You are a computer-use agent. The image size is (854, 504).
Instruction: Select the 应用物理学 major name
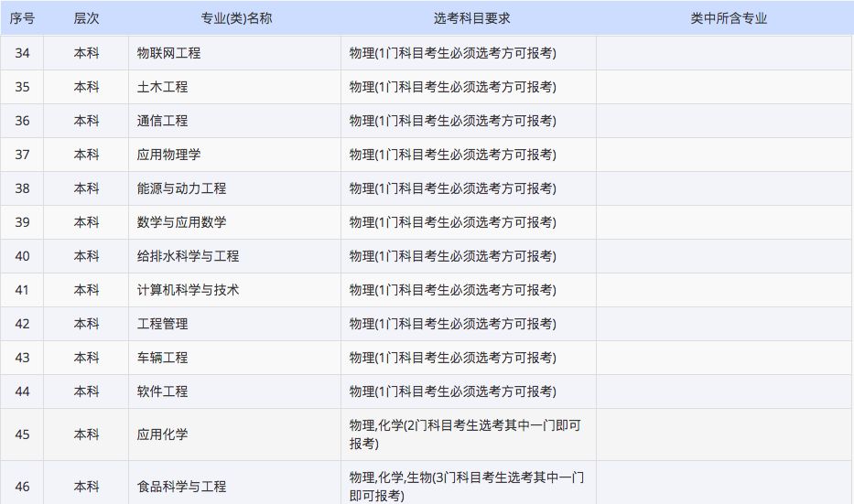(x=168, y=155)
